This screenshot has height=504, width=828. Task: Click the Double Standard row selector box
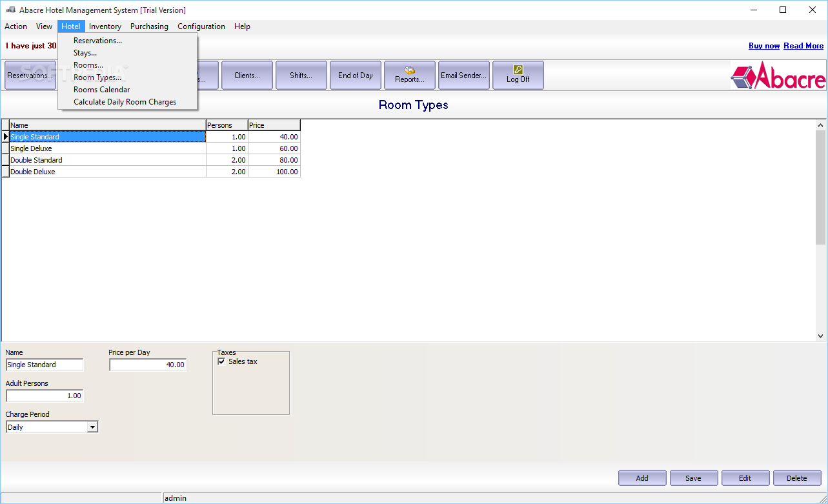tap(6, 160)
